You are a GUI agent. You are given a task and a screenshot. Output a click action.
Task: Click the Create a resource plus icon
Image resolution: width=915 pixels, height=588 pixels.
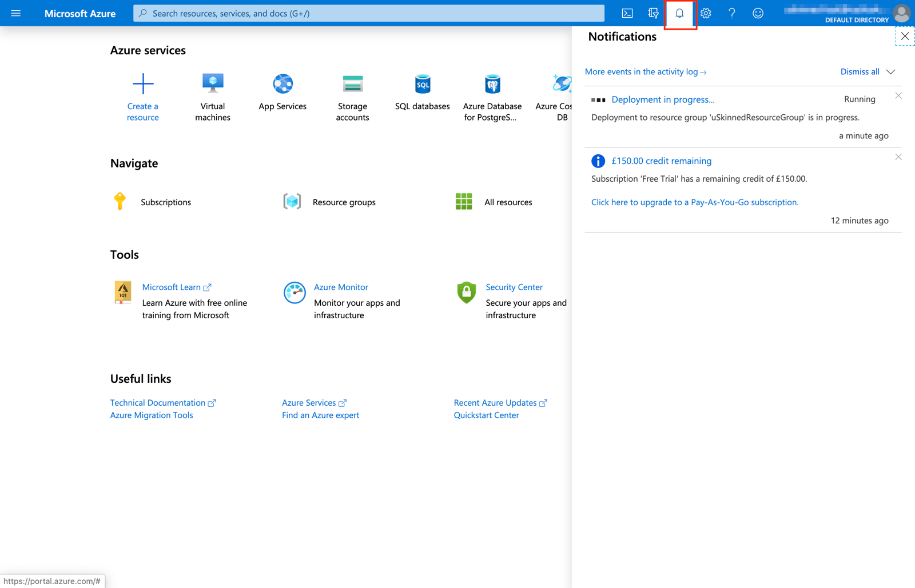[143, 84]
